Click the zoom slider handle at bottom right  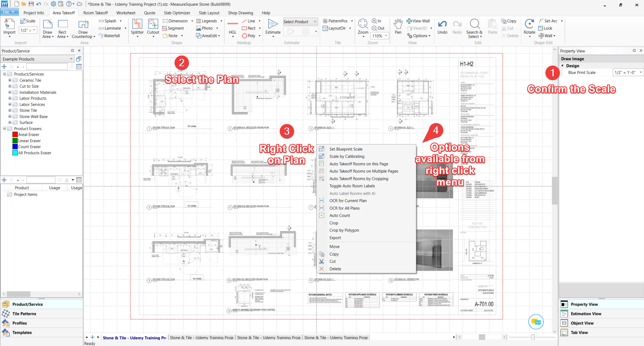point(533,337)
